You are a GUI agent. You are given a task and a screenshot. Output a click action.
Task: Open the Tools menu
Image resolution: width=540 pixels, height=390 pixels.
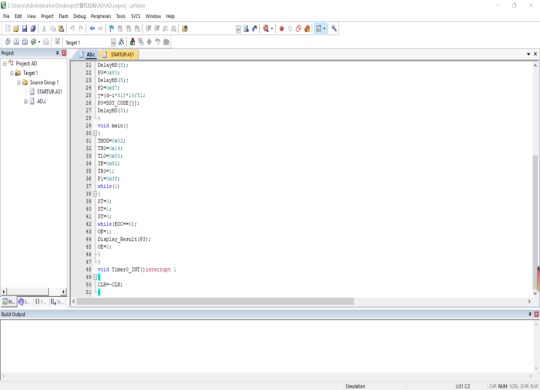(x=121, y=16)
